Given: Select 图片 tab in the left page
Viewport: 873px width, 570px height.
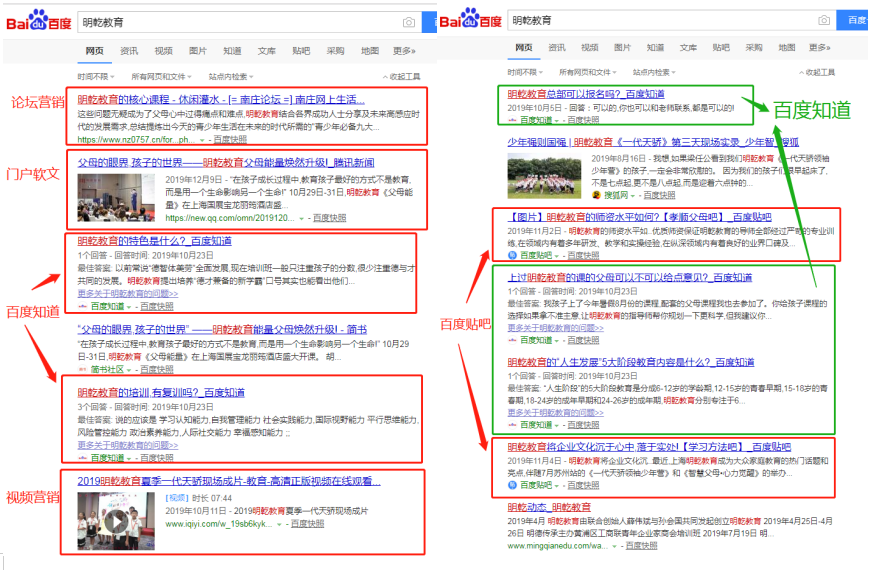Looking at the screenshot, I should [198, 51].
